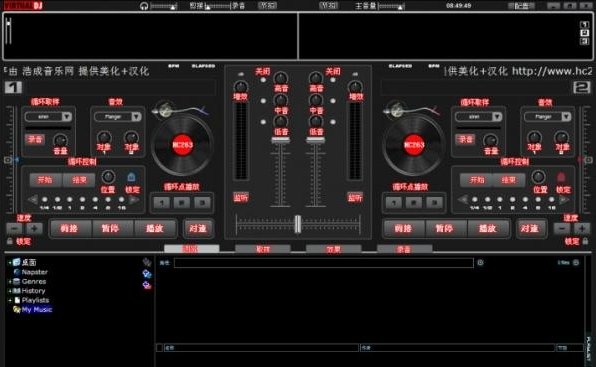Expand the History tree node
This screenshot has width=596, height=367.
pyautogui.click(x=10, y=291)
